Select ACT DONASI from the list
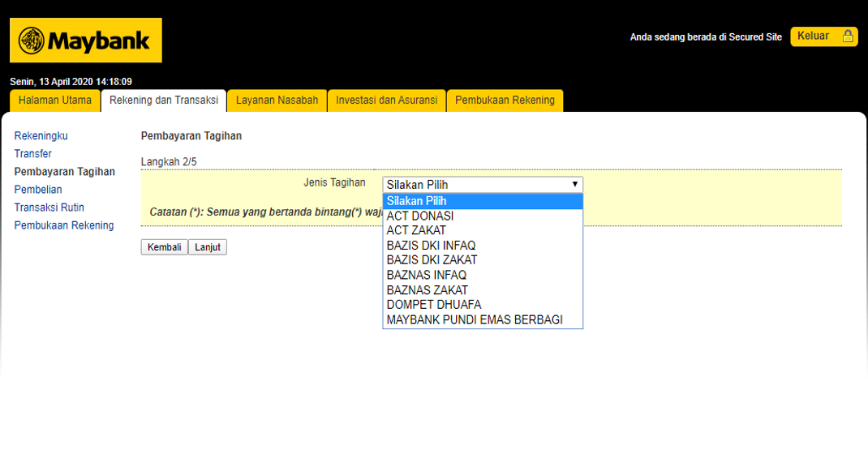The width and height of the screenshot is (868, 475). (483, 216)
